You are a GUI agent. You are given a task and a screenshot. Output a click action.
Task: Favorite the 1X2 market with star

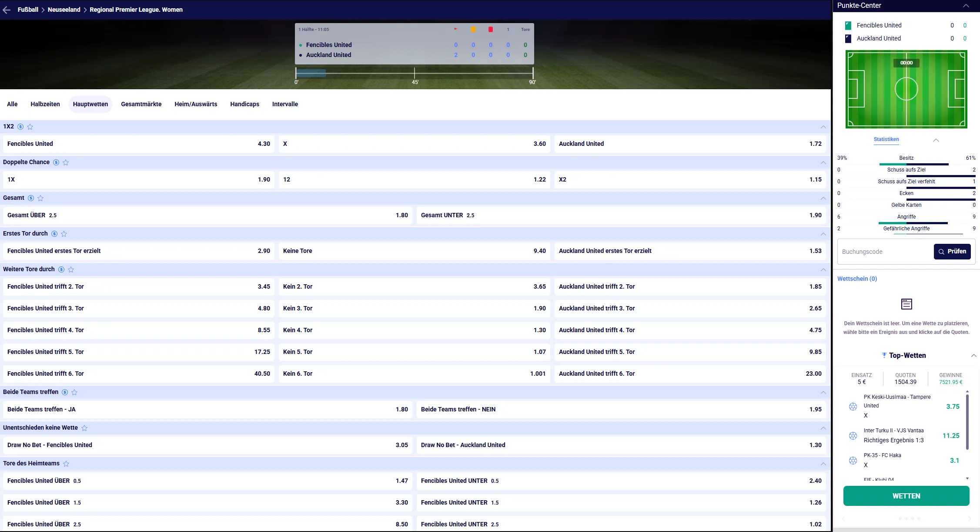30,127
